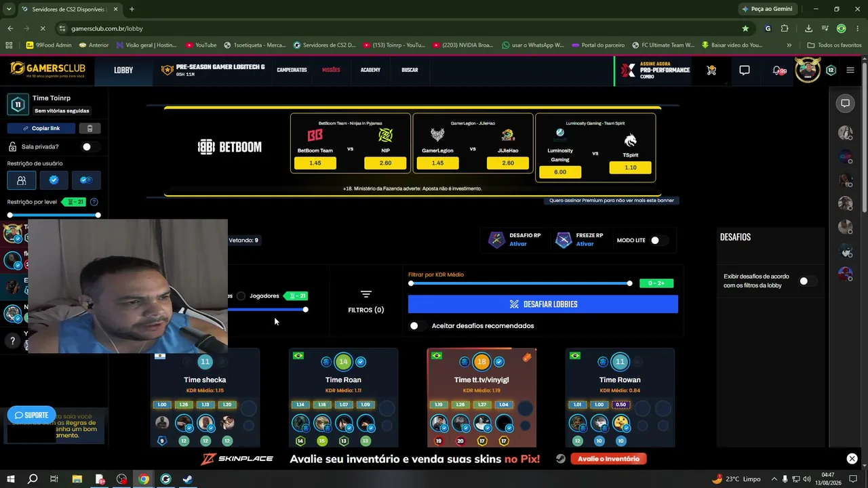The image size is (868, 488).
Task: Activate Freeze RP
Action: coord(585,244)
